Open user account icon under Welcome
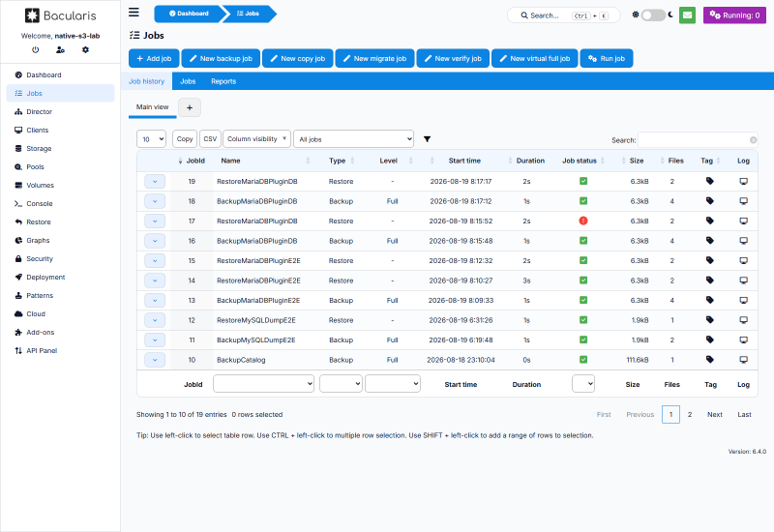Screen dimensions: 774x532 coord(60,50)
